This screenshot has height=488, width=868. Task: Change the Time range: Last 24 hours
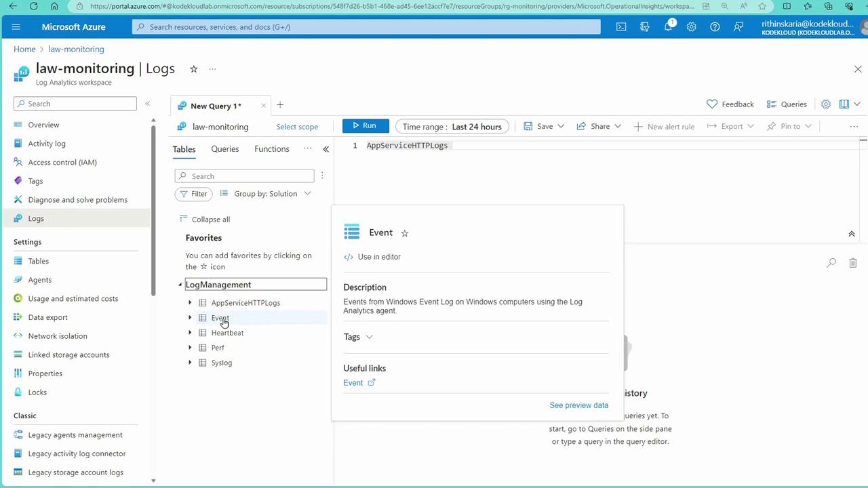pos(452,127)
